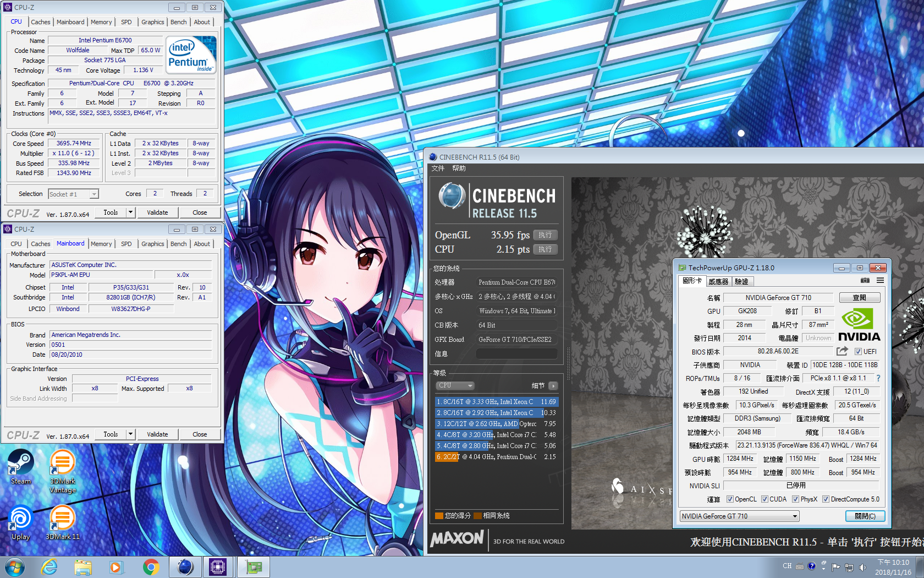This screenshot has width=924, height=578.
Task: Switch to Cinebench via its taskbar icon
Action: pyautogui.click(x=185, y=567)
